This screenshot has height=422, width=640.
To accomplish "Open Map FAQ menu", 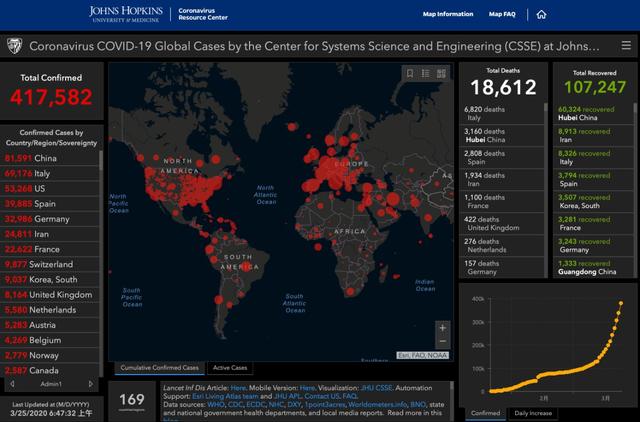I will pyautogui.click(x=502, y=14).
